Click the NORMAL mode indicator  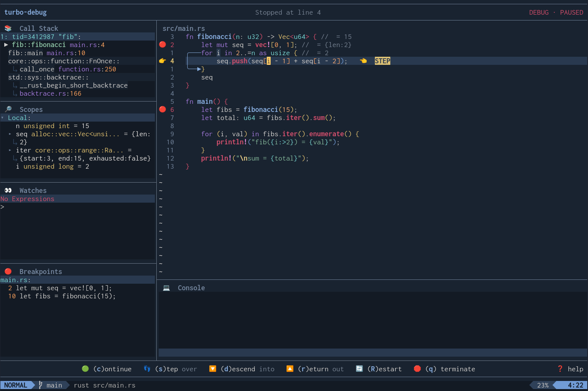click(x=16, y=385)
